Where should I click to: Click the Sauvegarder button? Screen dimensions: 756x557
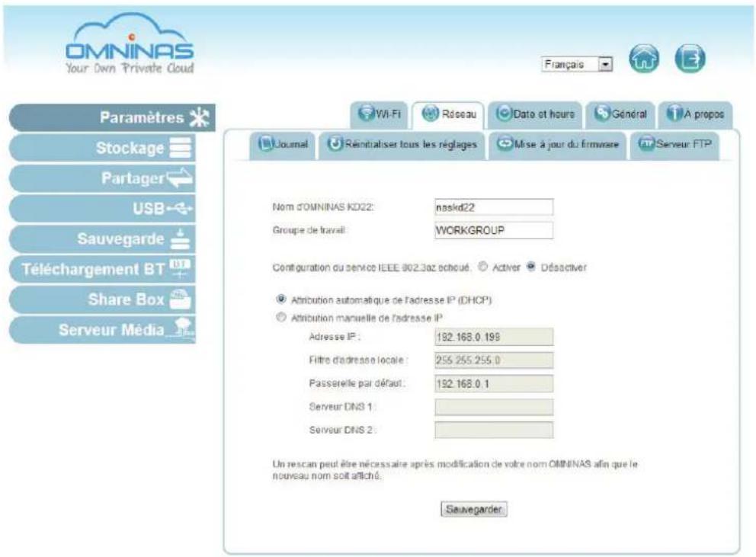pos(474,509)
